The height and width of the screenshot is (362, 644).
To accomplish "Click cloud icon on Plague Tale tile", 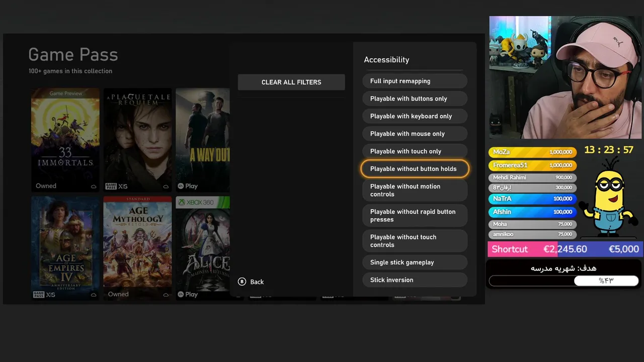I will (166, 187).
